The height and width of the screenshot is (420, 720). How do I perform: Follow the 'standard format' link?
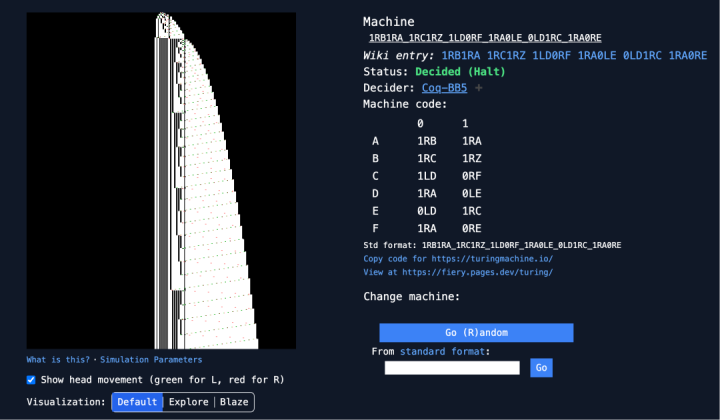tap(445, 351)
